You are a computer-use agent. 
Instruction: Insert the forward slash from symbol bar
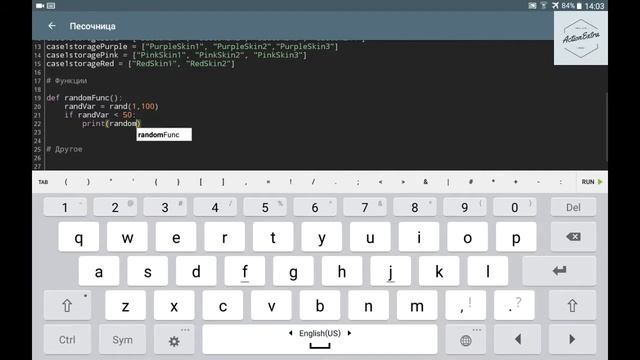[x=313, y=182]
